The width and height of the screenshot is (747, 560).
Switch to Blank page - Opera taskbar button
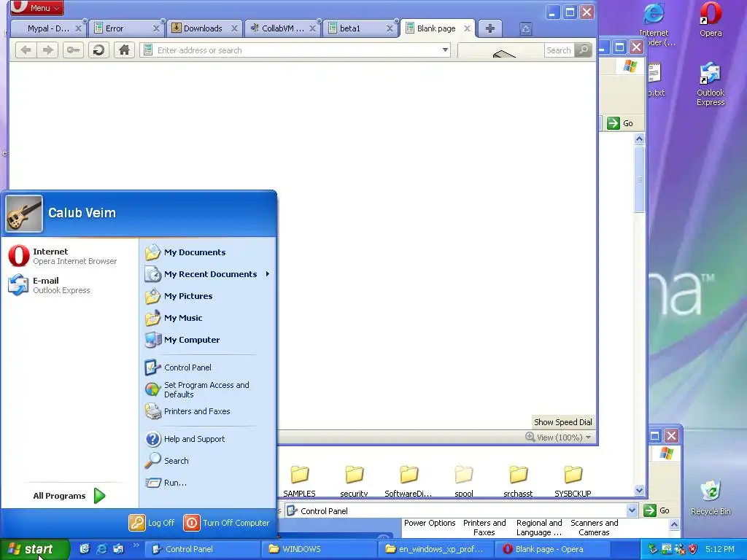click(554, 549)
